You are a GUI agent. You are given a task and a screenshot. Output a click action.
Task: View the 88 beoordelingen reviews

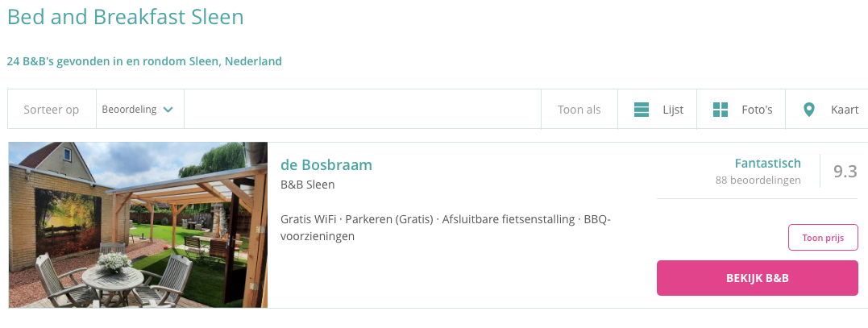(758, 181)
